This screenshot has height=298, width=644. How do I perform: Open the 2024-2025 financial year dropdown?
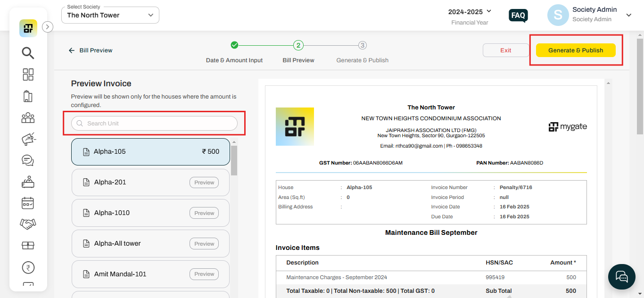(470, 11)
